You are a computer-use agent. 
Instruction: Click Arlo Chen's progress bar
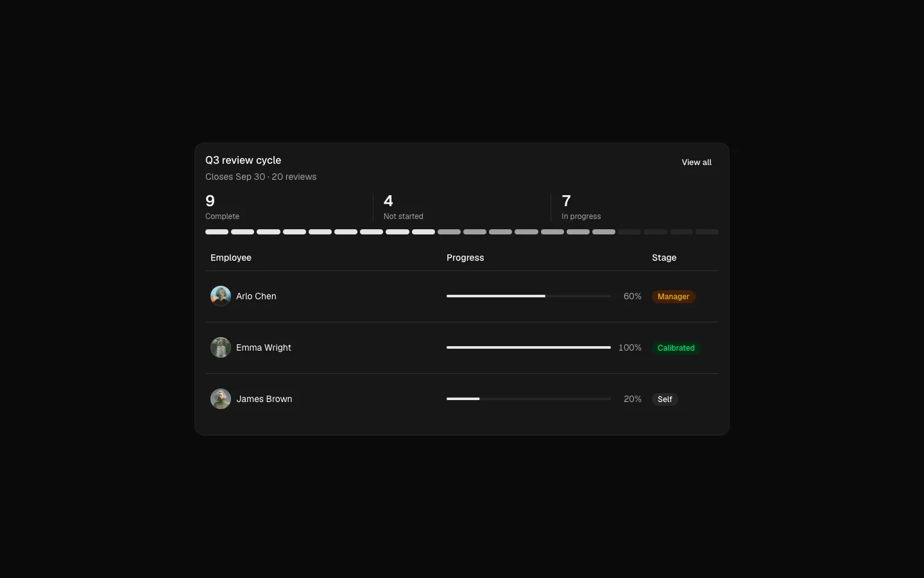pyautogui.click(x=529, y=296)
